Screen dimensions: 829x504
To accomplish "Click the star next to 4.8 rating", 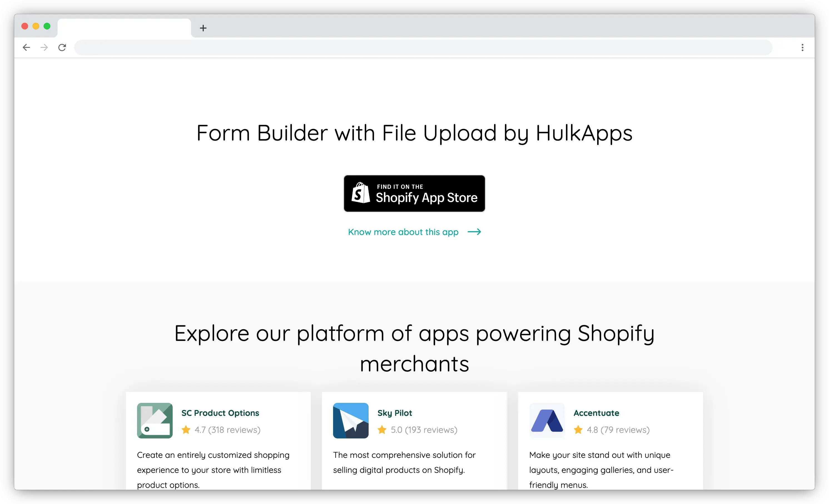I will click(x=578, y=430).
